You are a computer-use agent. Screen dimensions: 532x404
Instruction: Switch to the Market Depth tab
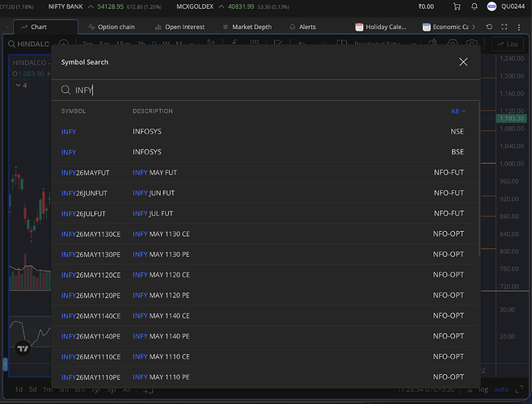(247, 27)
